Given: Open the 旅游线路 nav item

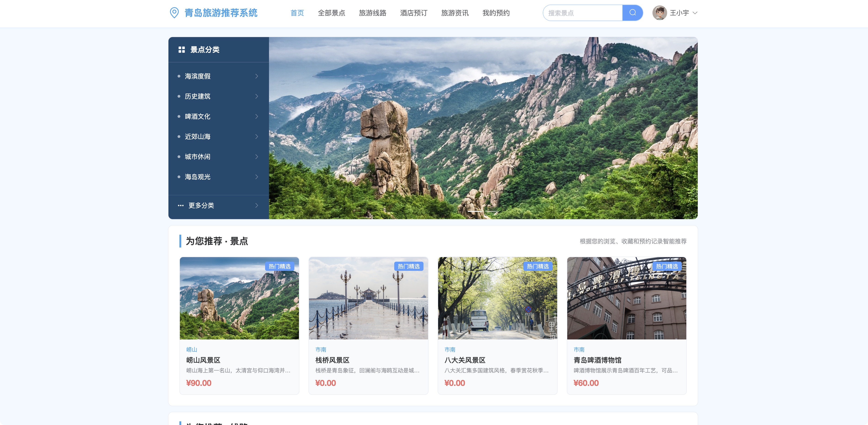Looking at the screenshot, I should click(x=373, y=13).
